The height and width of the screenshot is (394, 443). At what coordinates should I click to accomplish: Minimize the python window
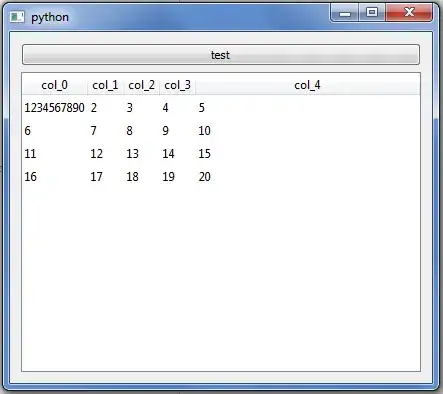(345, 13)
